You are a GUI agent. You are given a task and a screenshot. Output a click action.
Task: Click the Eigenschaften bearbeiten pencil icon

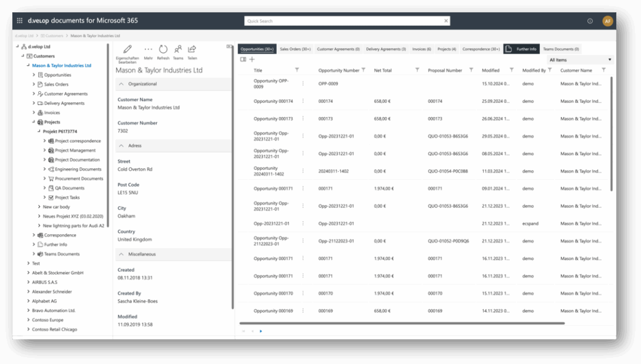[128, 49]
